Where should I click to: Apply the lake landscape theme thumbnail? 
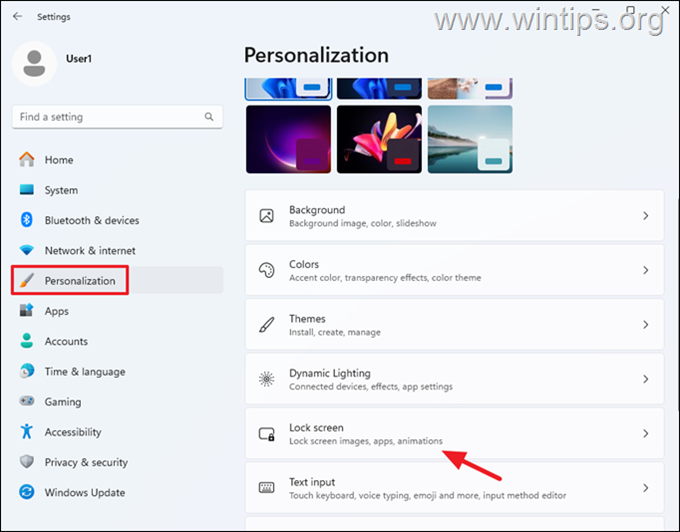point(470,139)
